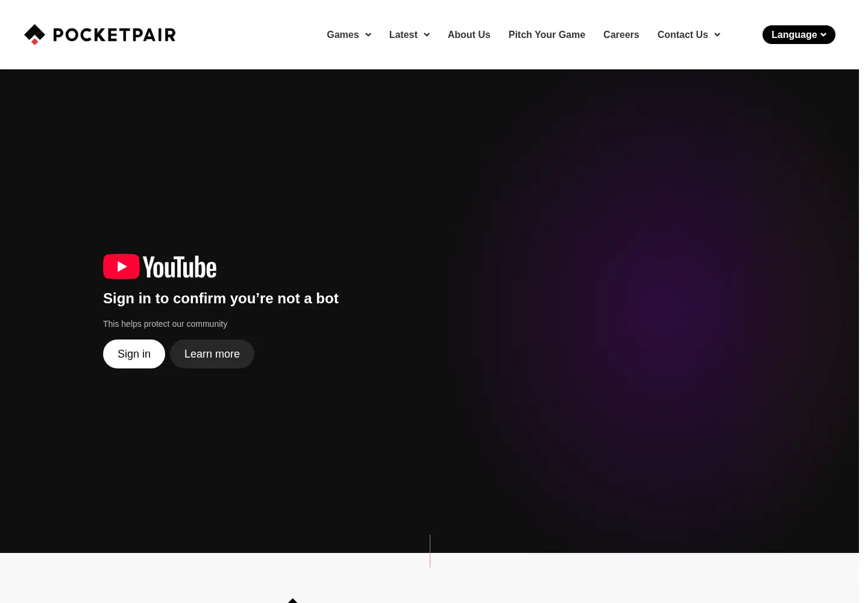868x603 pixels.
Task: Open the Language selector
Action: 799,35
